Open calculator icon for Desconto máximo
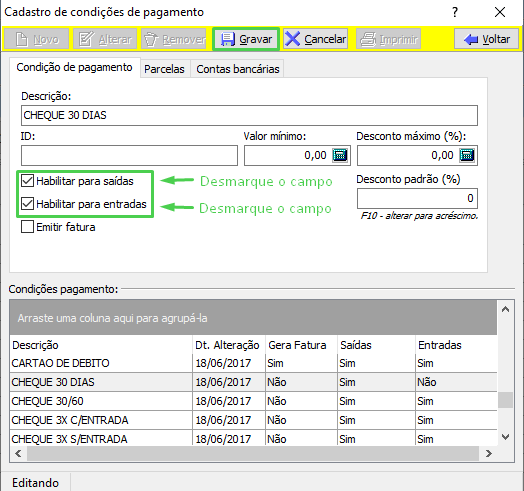 [x=467, y=155]
